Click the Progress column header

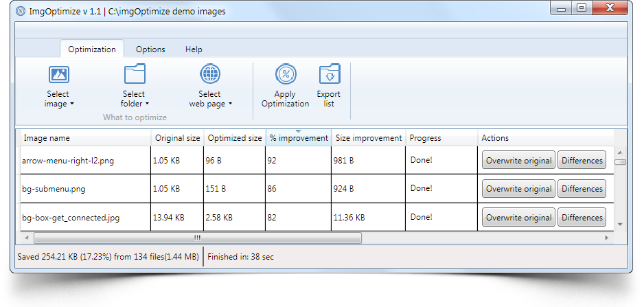(441, 138)
